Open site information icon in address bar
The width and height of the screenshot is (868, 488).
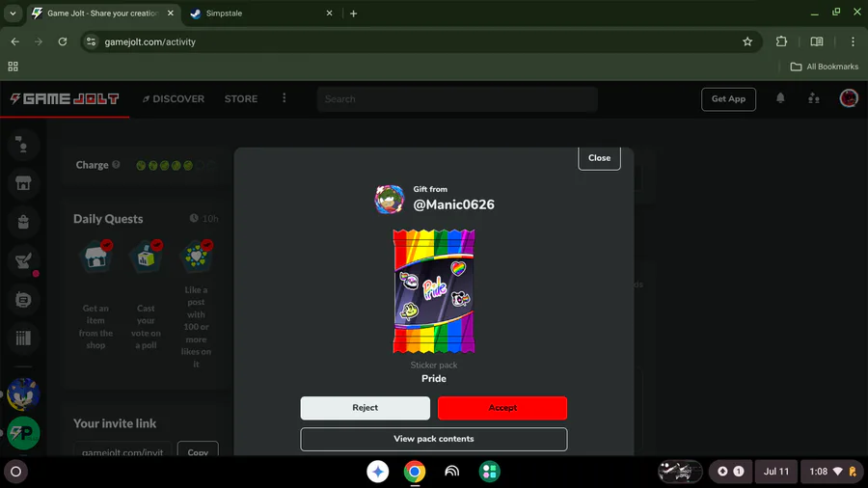click(92, 41)
